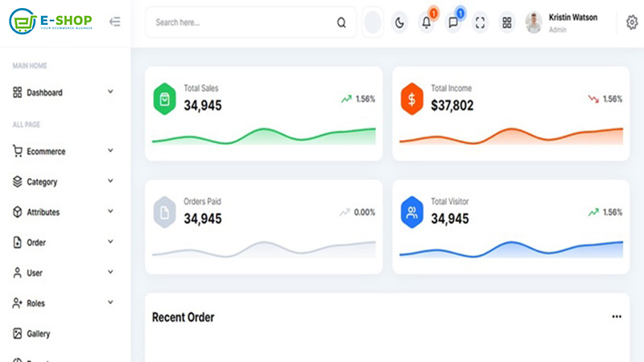644x362 pixels.
Task: Collapse the sidebar with the menu toggle
Action: [x=115, y=22]
